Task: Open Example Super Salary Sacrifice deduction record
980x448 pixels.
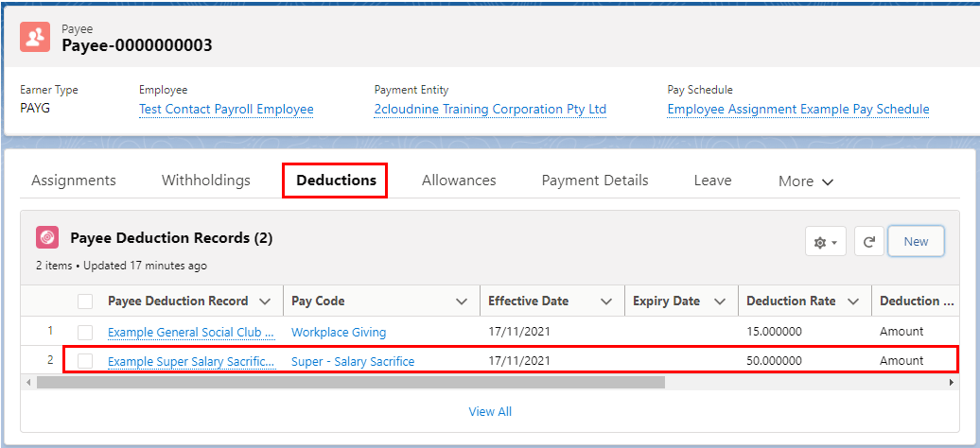Action: coord(191,361)
